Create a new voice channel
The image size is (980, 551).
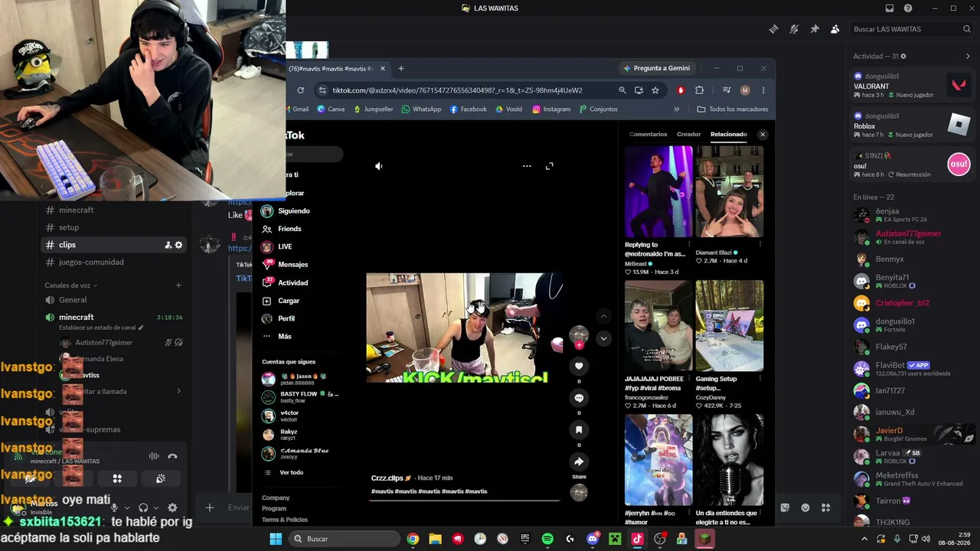click(x=178, y=285)
